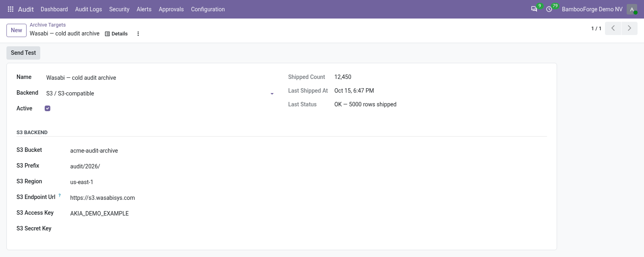Click the Shipped Count value 12,450
This screenshot has width=644, height=257.
pos(343,77)
